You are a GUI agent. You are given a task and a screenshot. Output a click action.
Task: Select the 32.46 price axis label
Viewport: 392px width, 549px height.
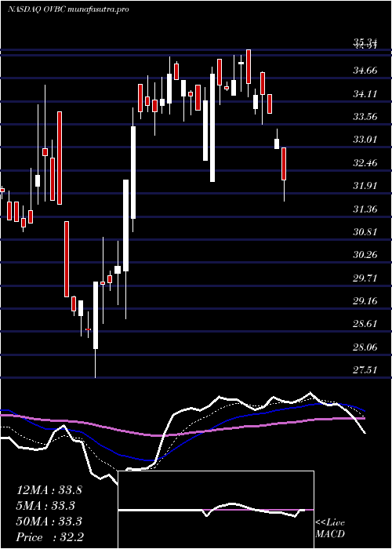[365, 163]
